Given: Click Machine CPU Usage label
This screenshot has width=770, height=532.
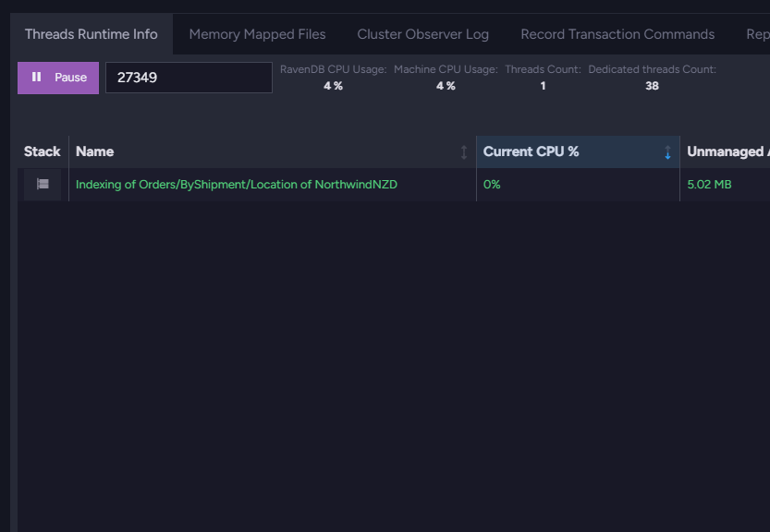Looking at the screenshot, I should (446, 69).
